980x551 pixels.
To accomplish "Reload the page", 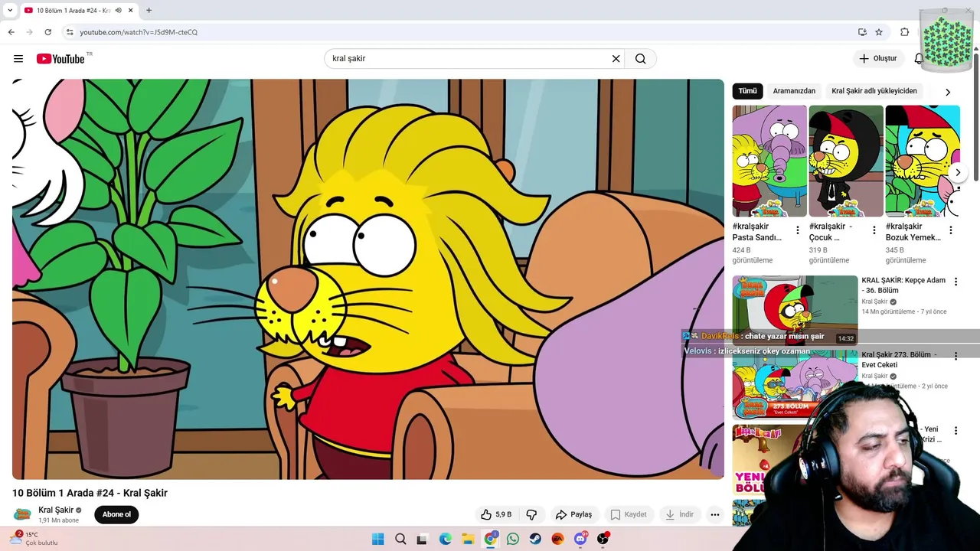I will pos(47,32).
